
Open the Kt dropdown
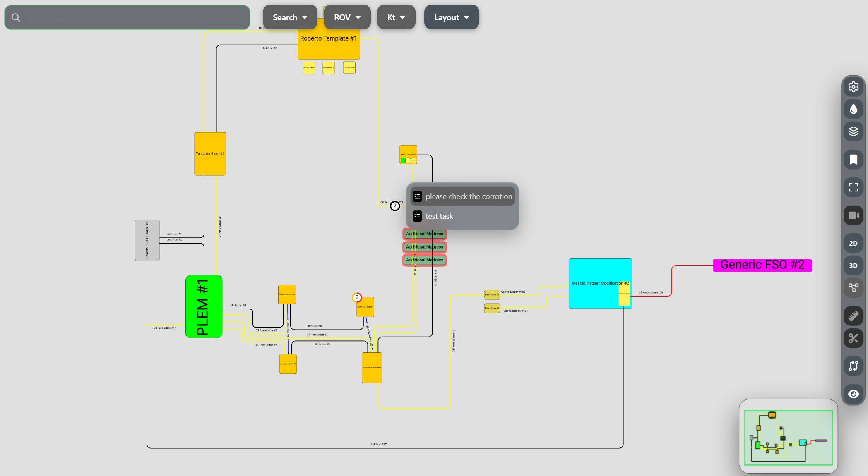[x=396, y=17]
